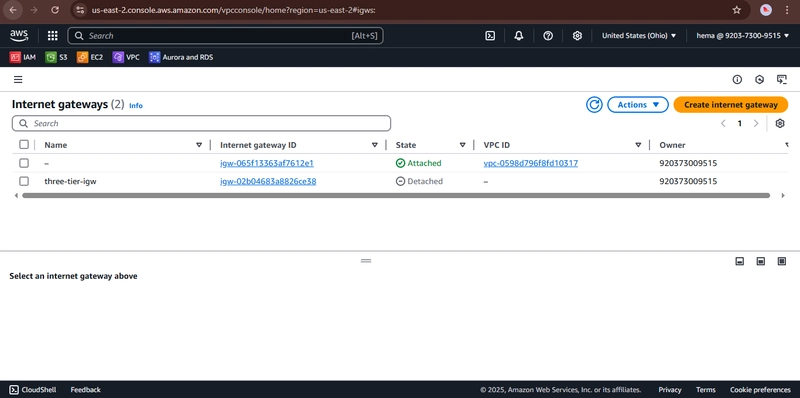This screenshot has width=800, height=398.
Task: Click Create internet gateway button
Action: click(x=731, y=105)
